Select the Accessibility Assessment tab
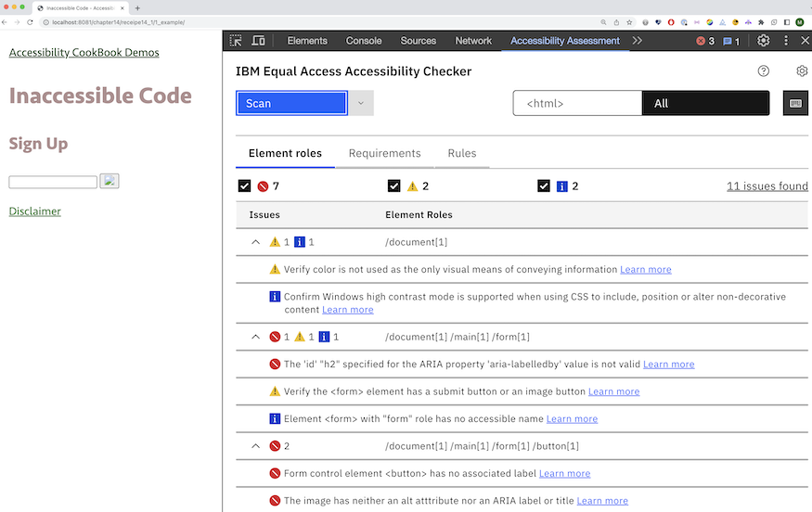The image size is (812, 512). [x=565, y=41]
